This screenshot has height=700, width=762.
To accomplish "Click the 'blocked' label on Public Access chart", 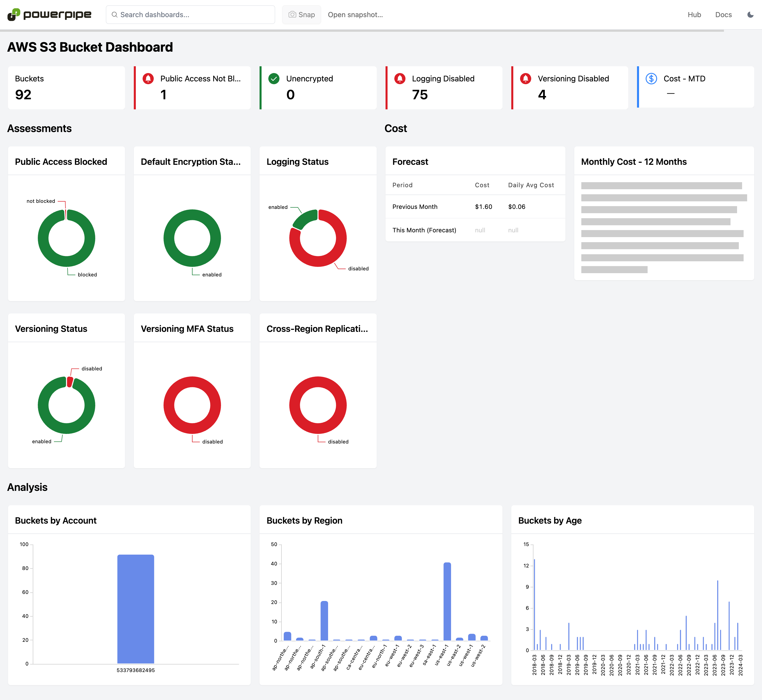I will pyautogui.click(x=87, y=275).
